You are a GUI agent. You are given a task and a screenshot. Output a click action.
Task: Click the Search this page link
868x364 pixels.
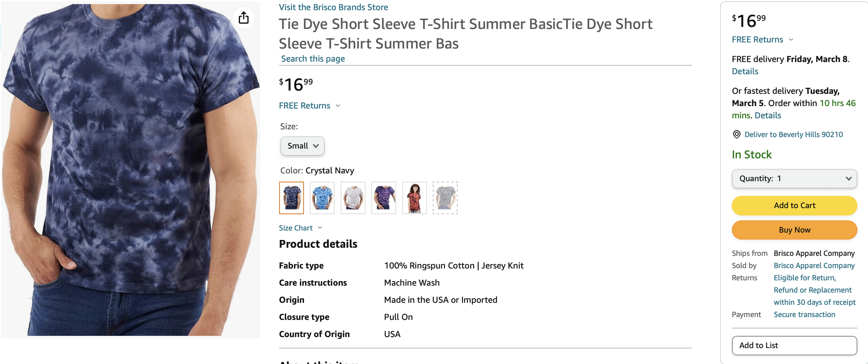(313, 59)
